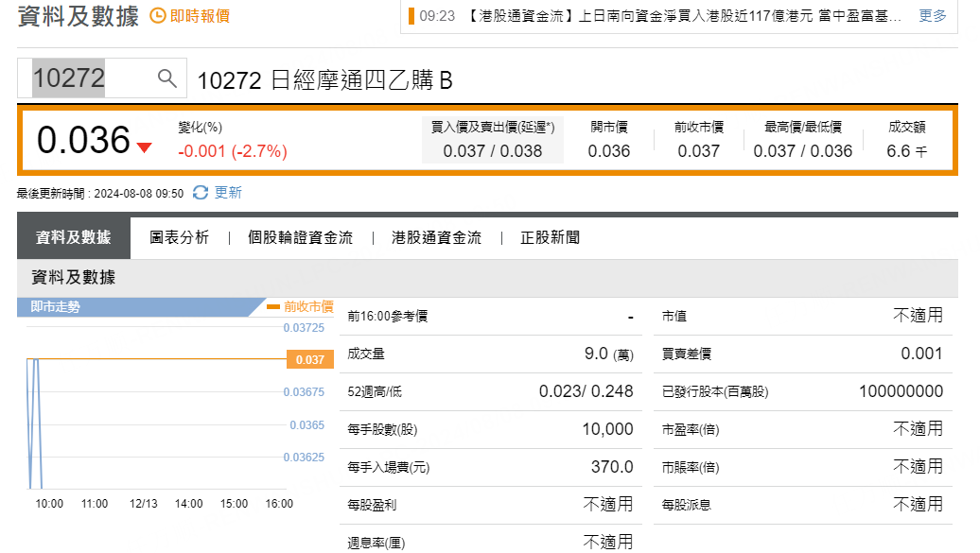Click the last update time 2024-08-08 09:50

pyautogui.click(x=139, y=194)
